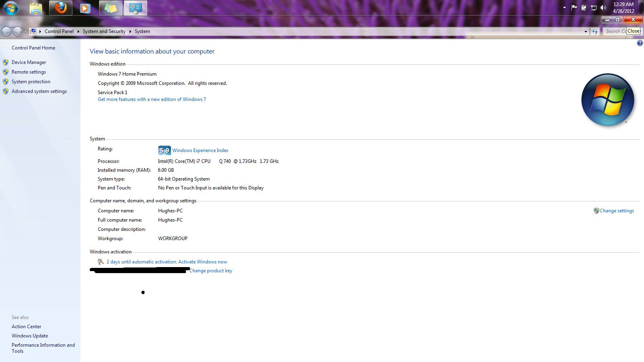Click the address bar computer icon
Viewport: 644px width, 362px height.
pos(33,31)
